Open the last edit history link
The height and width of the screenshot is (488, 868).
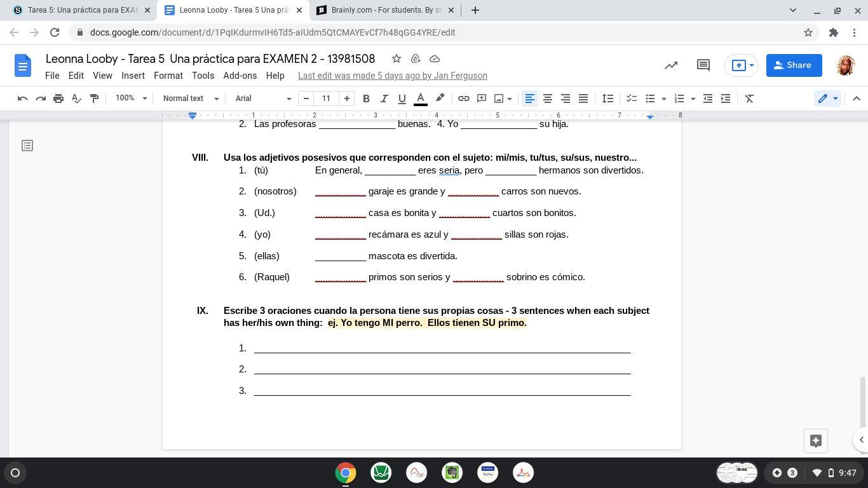[x=392, y=76]
